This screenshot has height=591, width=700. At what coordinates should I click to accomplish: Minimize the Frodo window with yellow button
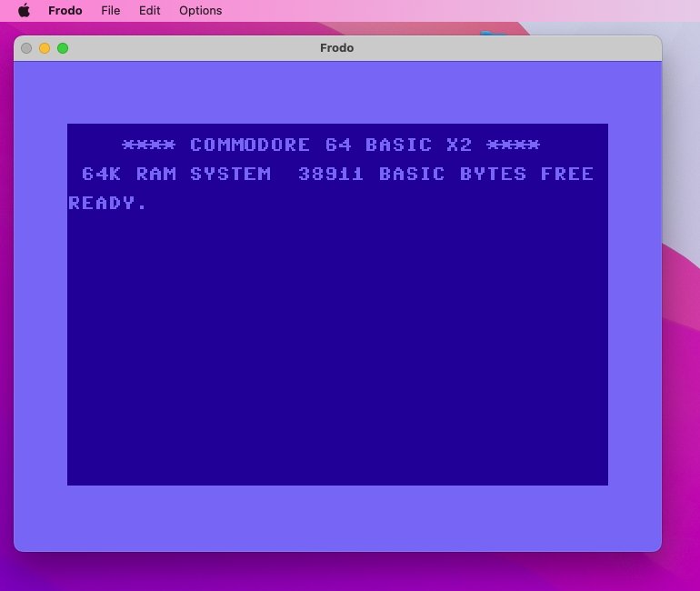tap(45, 48)
